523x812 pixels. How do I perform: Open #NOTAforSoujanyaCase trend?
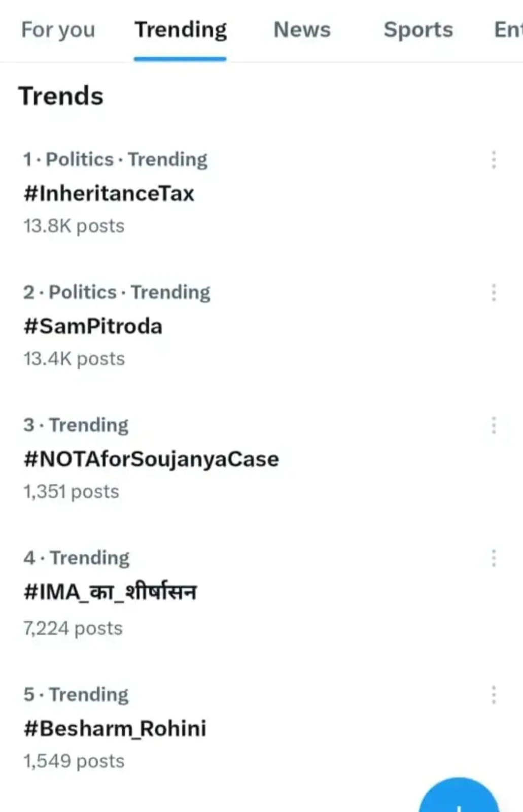[x=151, y=459]
